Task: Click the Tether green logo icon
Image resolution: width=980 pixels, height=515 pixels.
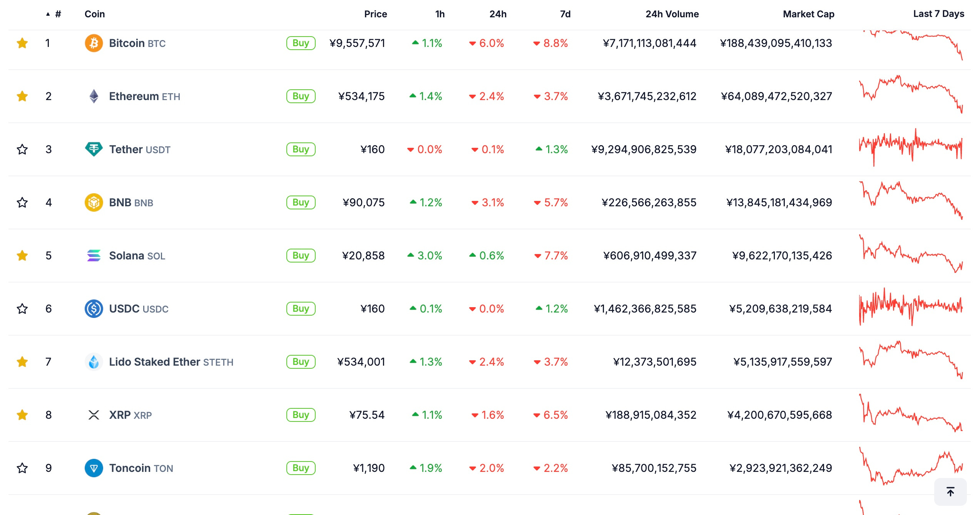Action: (x=94, y=149)
